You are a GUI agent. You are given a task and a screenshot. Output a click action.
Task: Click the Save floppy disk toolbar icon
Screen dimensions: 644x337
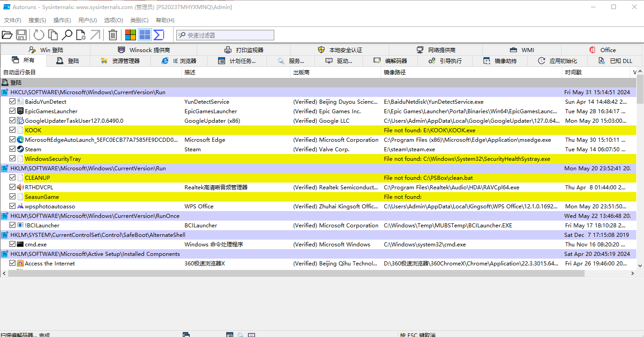pos(21,35)
